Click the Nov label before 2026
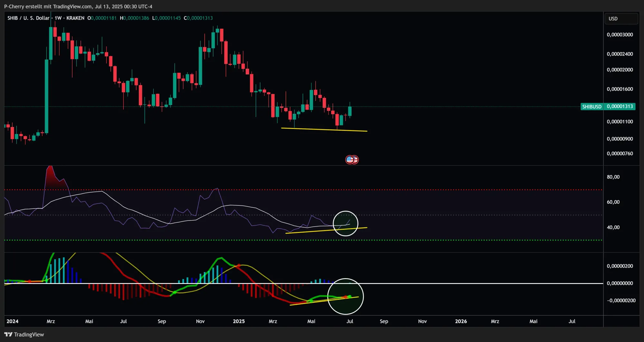The width and height of the screenshot is (644, 342). 422,321
